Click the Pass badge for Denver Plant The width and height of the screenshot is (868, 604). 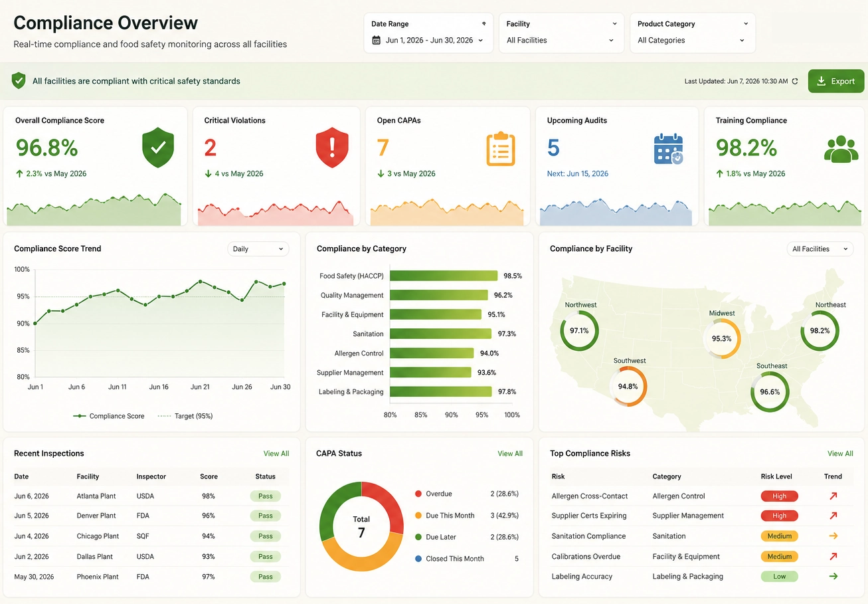coord(266,516)
